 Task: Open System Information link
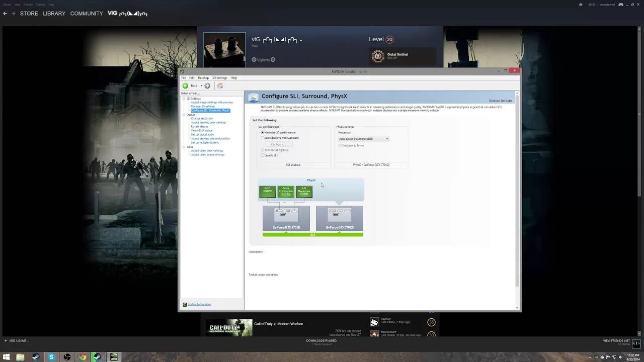coord(199,304)
